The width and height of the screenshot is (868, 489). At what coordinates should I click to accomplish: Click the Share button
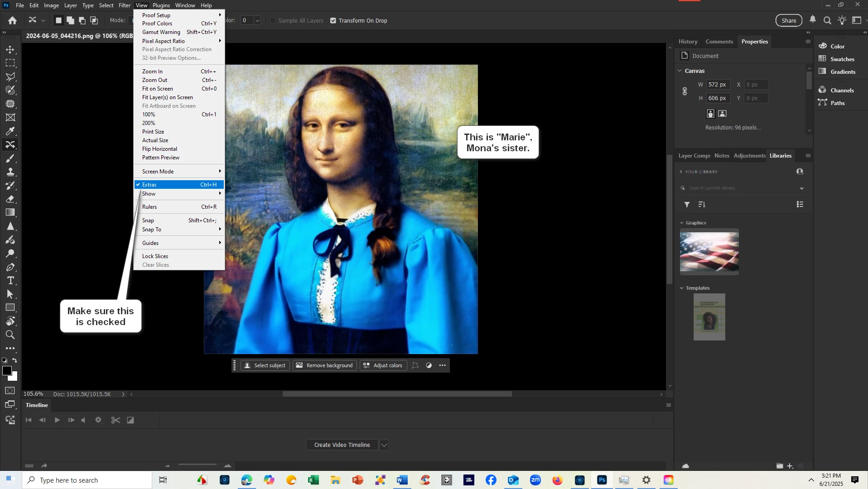[789, 20]
